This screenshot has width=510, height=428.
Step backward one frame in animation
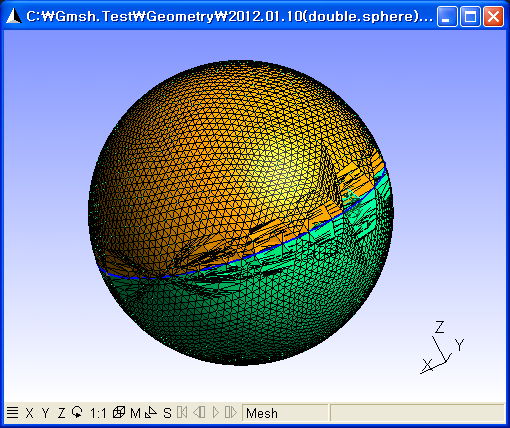[199, 412]
